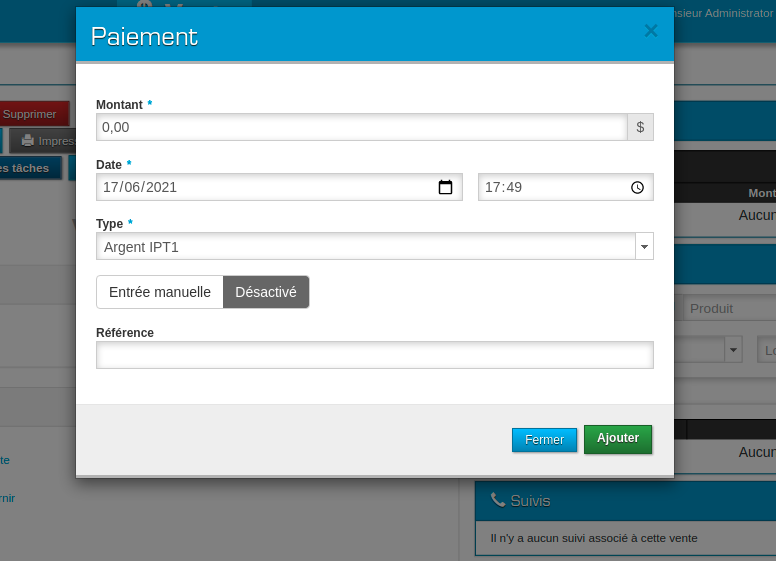Open the clock time picker icon

(x=637, y=187)
